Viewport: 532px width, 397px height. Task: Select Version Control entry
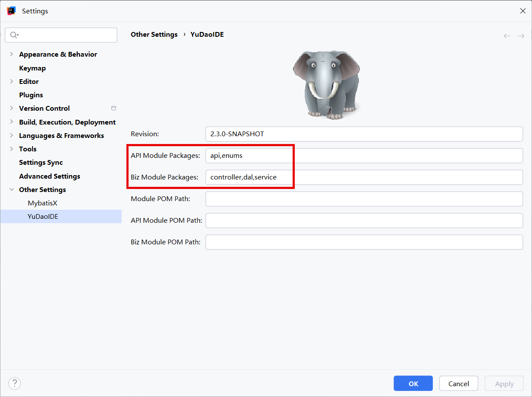[x=45, y=108]
